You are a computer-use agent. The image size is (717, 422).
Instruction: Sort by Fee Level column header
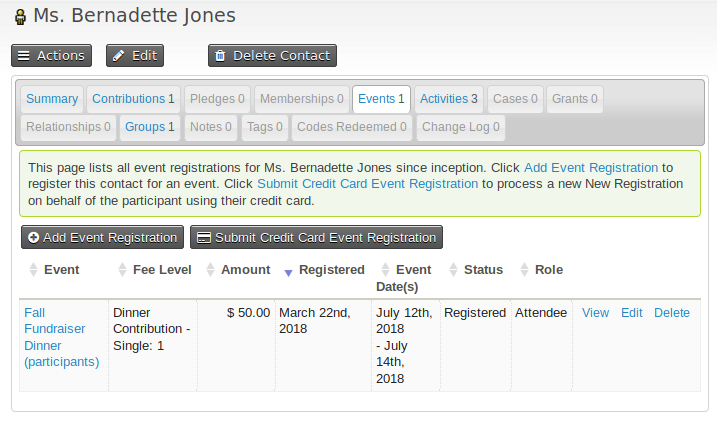tap(158, 270)
